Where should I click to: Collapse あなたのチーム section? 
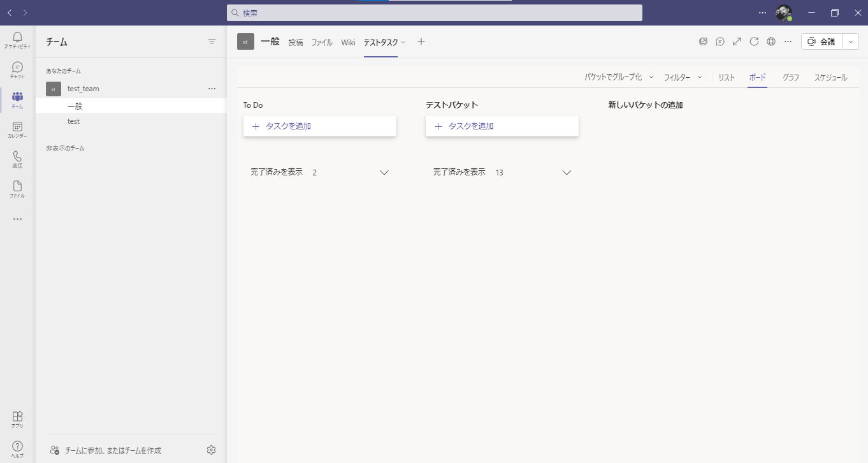tap(63, 71)
